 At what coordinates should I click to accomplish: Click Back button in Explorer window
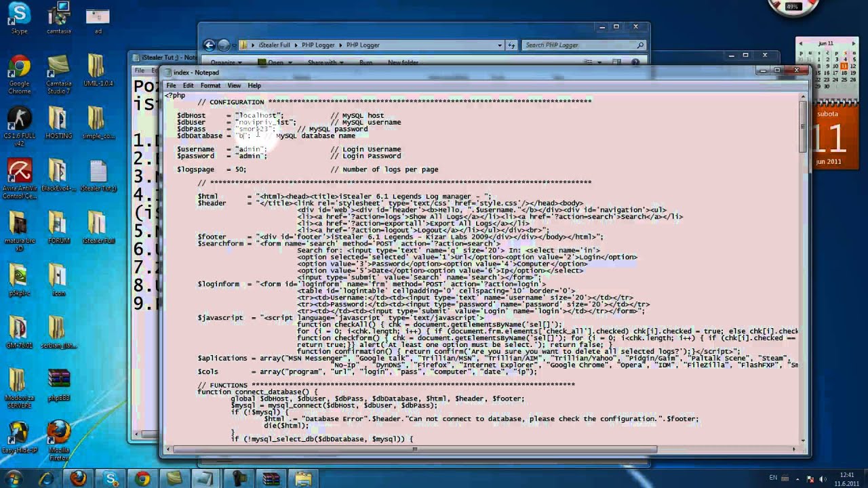[x=210, y=45]
